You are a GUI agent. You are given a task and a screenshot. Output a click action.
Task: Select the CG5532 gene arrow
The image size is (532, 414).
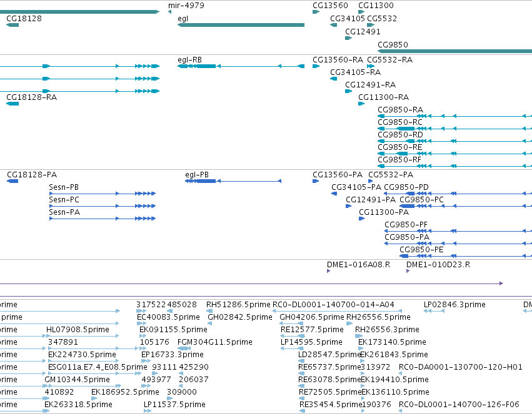pyautogui.click(x=371, y=25)
